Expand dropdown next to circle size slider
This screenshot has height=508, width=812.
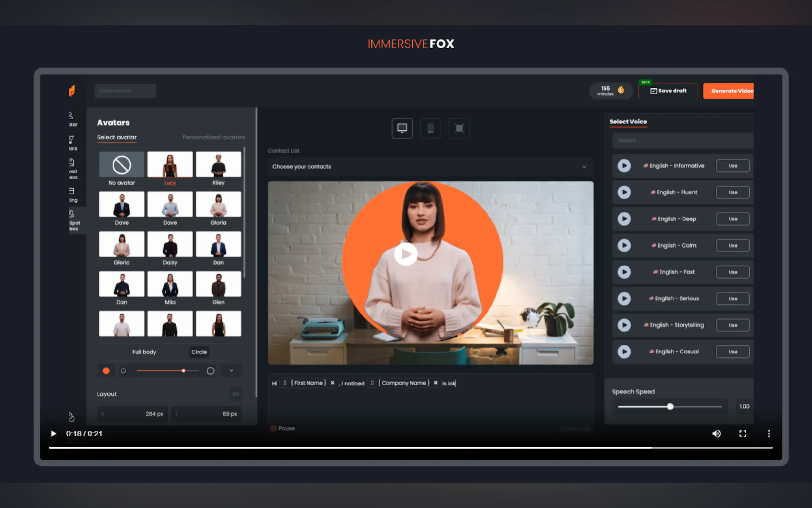tap(231, 370)
